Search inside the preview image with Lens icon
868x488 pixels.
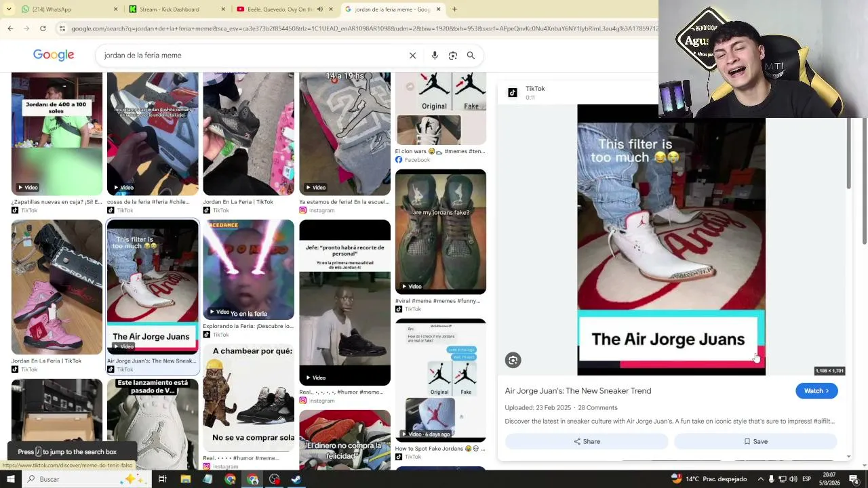pos(513,361)
